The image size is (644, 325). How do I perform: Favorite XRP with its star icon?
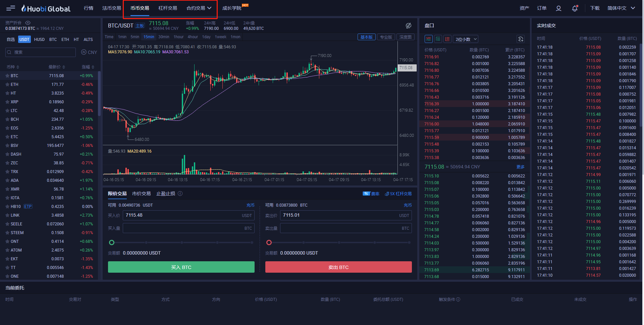pos(7,102)
